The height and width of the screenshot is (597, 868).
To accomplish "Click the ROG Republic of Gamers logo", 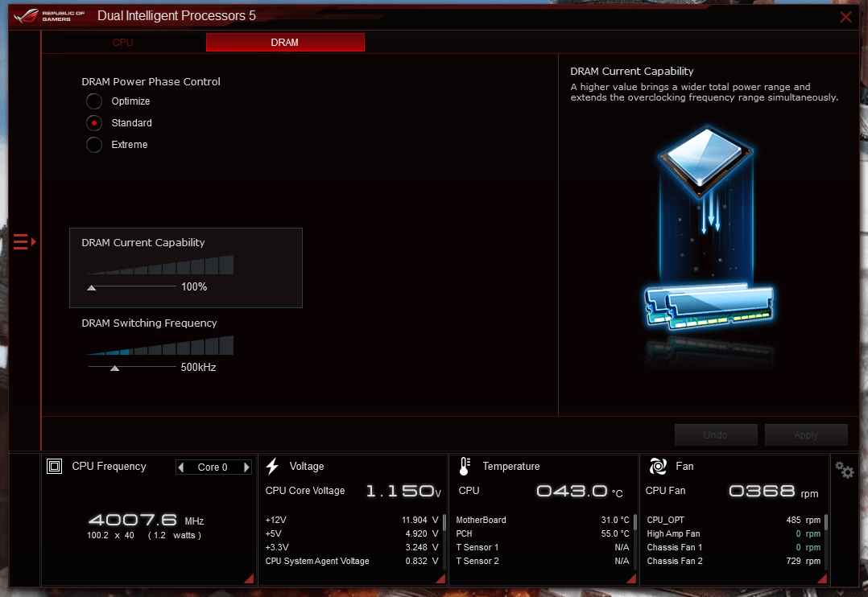I will point(50,16).
